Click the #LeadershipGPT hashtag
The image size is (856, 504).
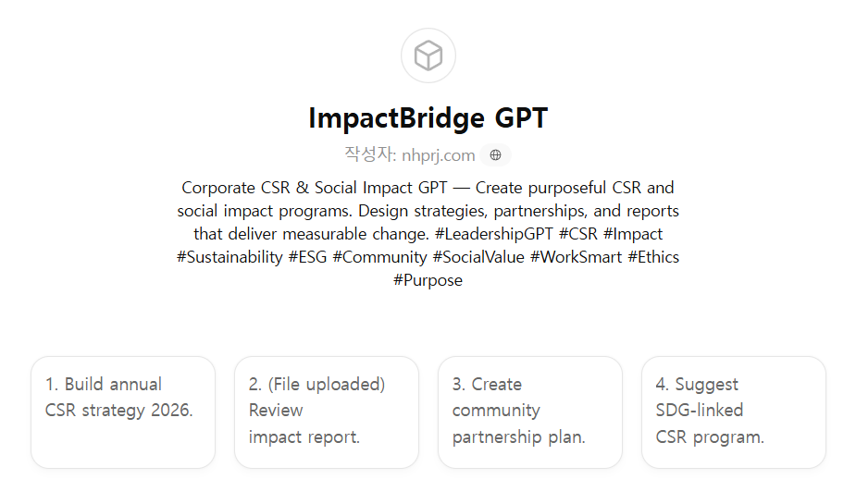493,234
